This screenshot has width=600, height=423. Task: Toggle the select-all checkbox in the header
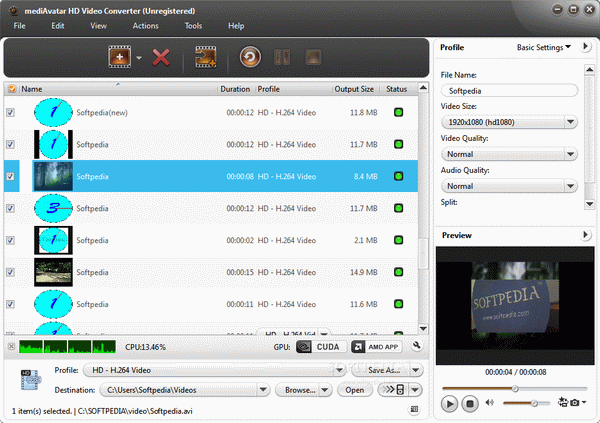tap(12, 89)
